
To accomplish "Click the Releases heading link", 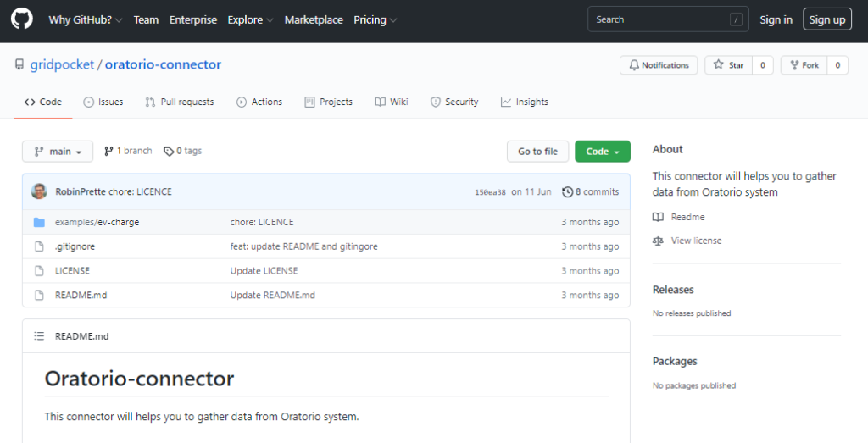I will 673,290.
